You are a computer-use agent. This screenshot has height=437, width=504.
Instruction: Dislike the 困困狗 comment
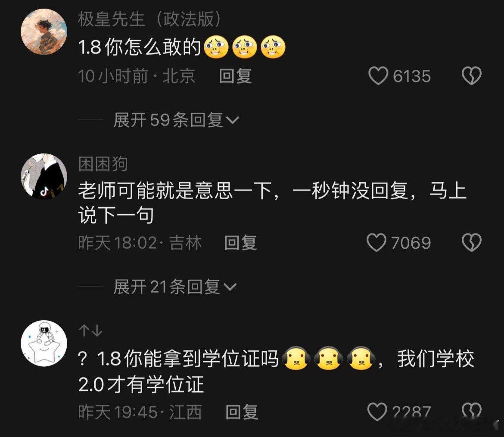472,243
